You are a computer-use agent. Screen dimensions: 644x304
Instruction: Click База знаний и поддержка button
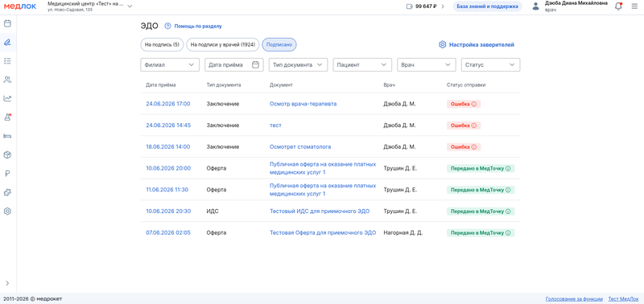[488, 6]
